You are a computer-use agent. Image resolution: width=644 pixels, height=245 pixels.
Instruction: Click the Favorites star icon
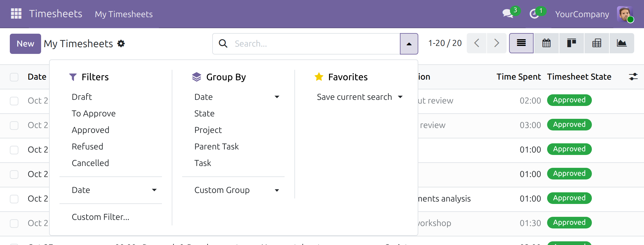click(x=319, y=77)
